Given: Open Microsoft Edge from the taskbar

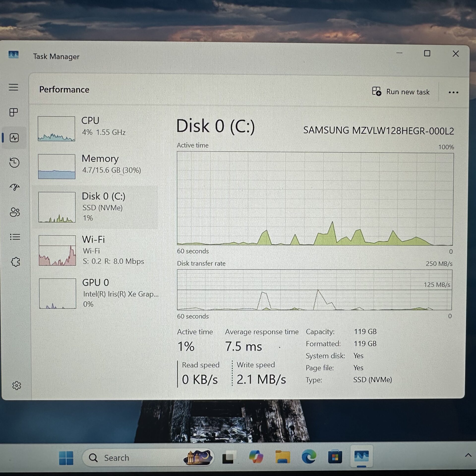Looking at the screenshot, I should 309,457.
